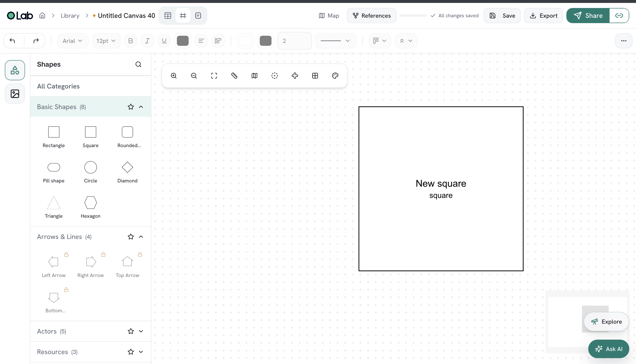Viewport: 636px width, 364px height.
Task: Switch to canvas frame view icon
Action: (183, 16)
